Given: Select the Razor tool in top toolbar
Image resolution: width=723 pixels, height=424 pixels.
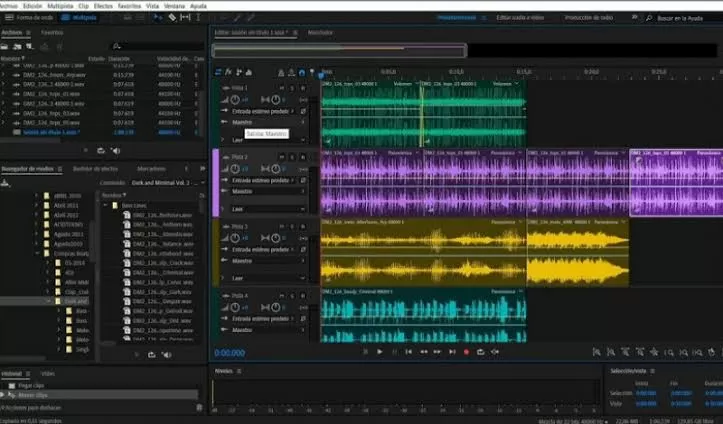Looking at the screenshot, I should pyautogui.click(x=172, y=18).
